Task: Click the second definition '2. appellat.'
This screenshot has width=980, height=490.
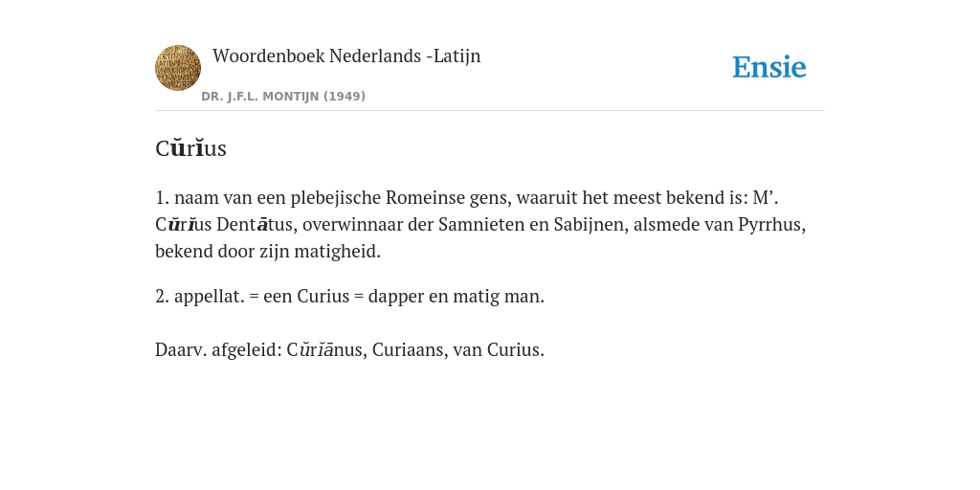Action: click(349, 297)
